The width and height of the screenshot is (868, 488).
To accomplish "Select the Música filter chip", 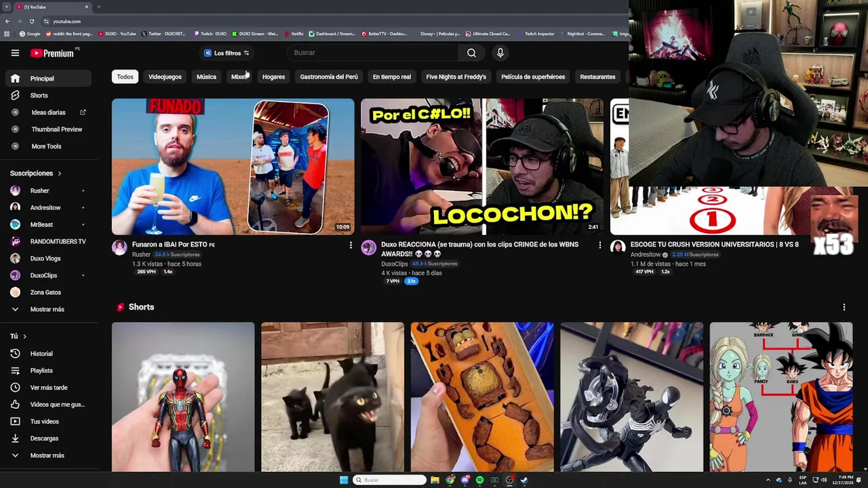I will (x=206, y=77).
